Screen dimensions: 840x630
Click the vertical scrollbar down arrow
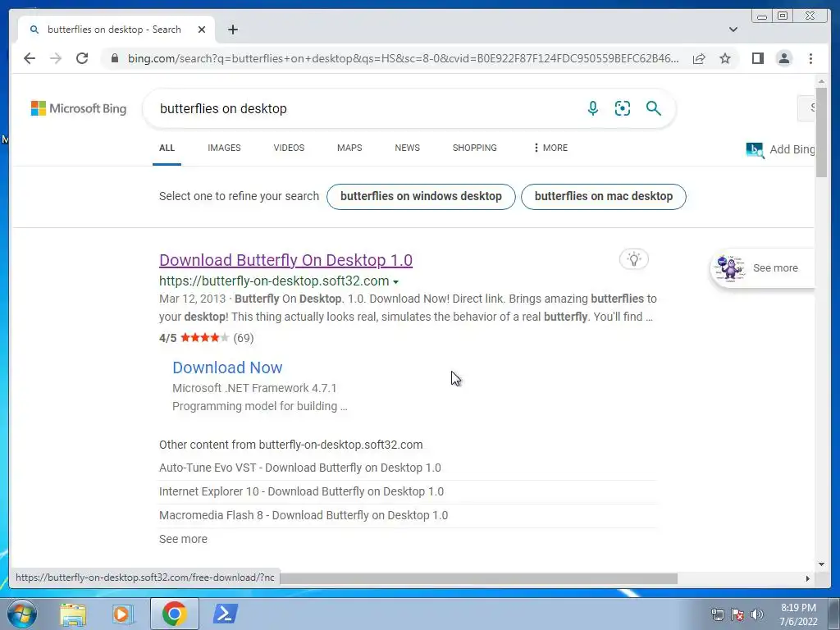(821, 564)
